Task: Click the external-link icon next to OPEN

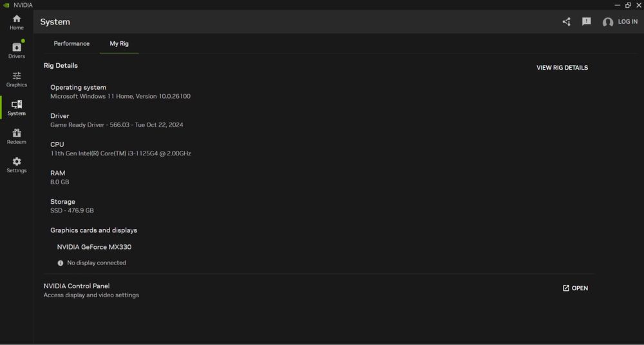Action: pyautogui.click(x=566, y=288)
